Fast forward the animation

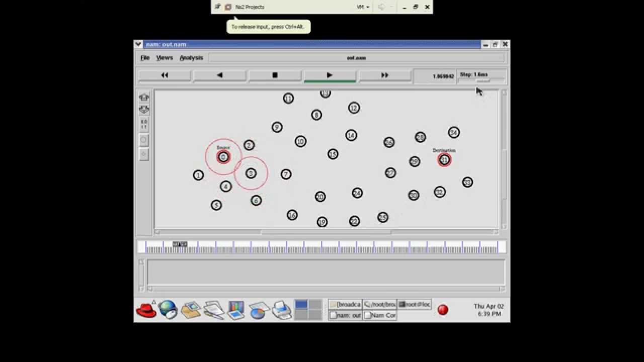point(385,75)
